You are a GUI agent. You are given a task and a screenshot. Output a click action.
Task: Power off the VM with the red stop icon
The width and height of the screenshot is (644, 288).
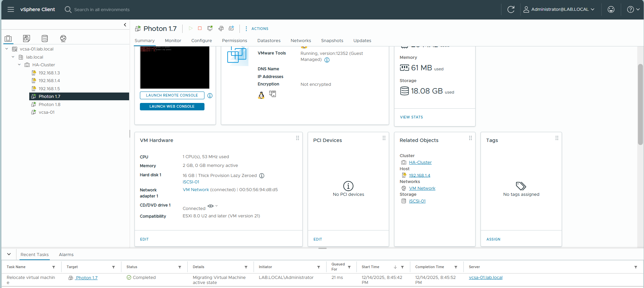click(200, 29)
